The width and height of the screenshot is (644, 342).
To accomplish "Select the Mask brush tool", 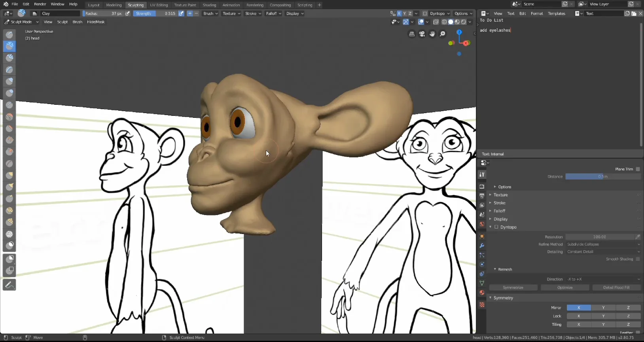I will click(9, 245).
